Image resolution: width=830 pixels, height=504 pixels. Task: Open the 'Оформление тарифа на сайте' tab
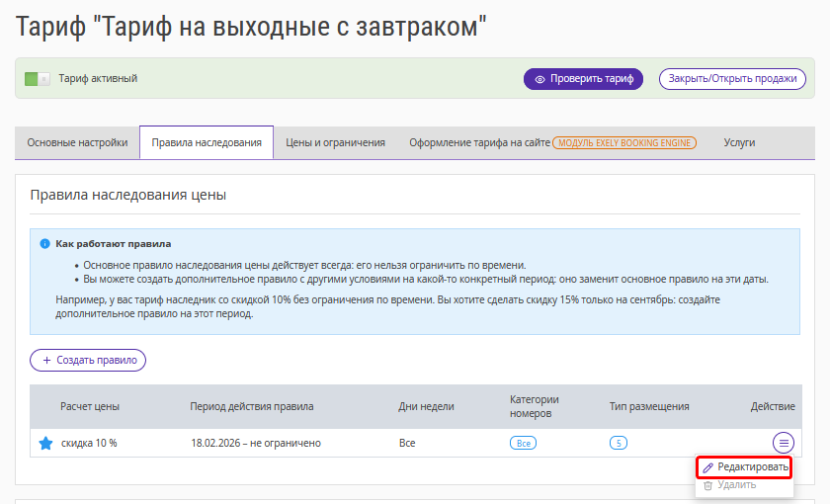point(479,142)
